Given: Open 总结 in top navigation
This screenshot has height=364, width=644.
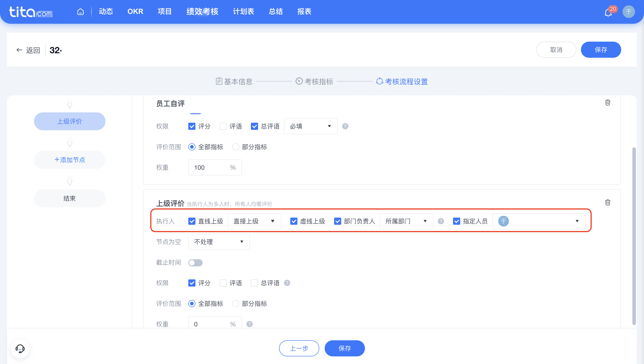Looking at the screenshot, I should 275,11.
